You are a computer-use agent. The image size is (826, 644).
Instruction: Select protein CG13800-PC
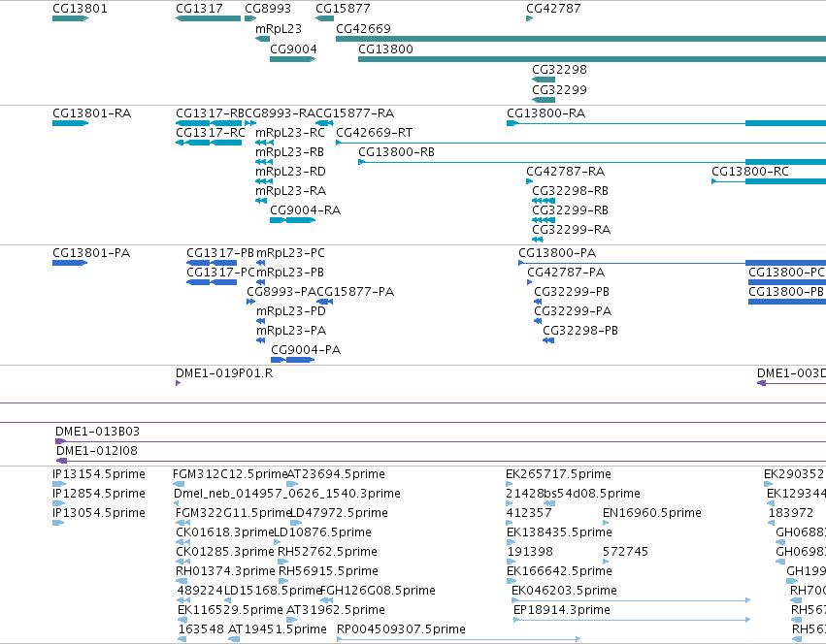coord(786,273)
